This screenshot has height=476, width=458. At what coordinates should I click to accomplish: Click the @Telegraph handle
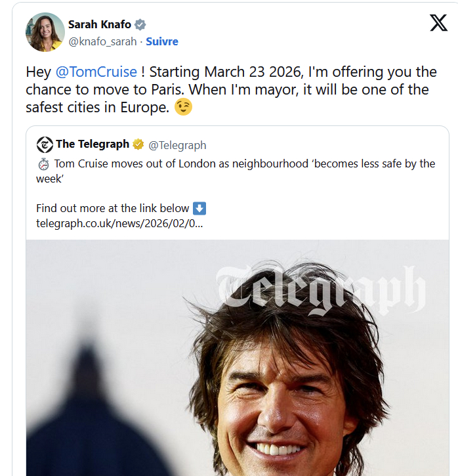coord(177,145)
